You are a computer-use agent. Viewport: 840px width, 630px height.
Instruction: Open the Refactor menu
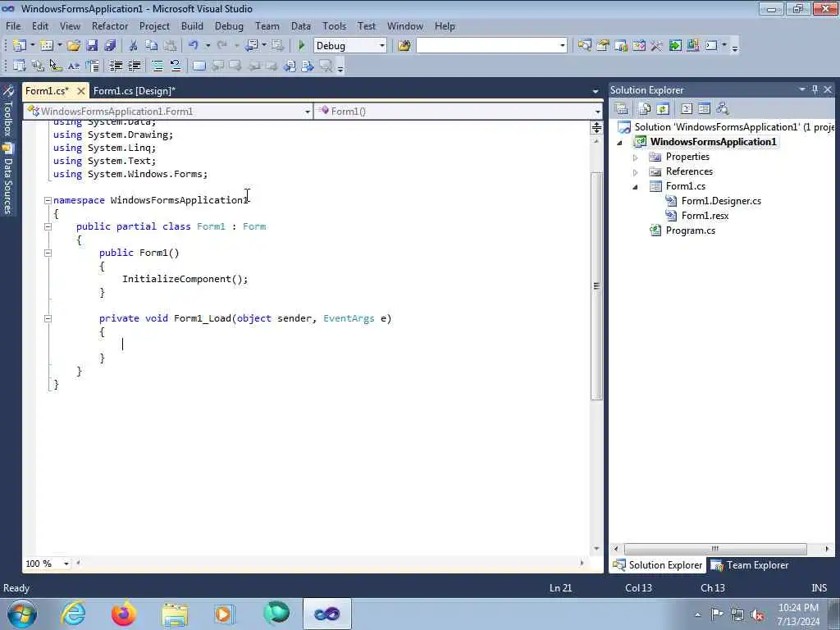tap(110, 25)
